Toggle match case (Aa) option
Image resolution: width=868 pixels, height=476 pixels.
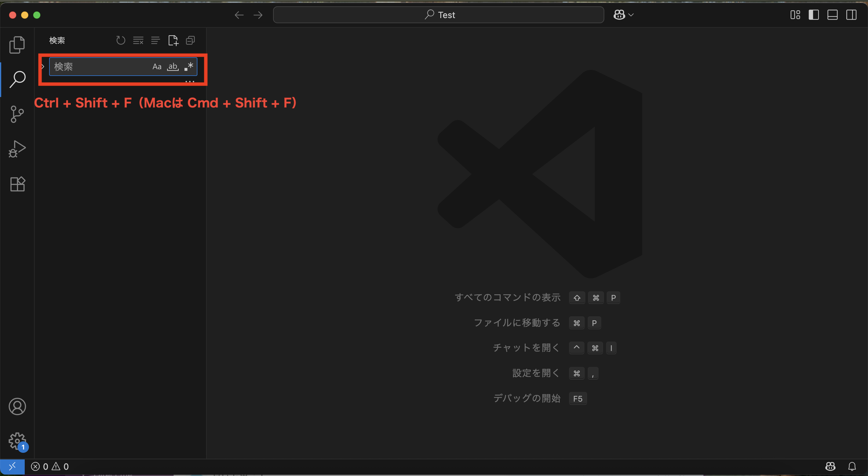point(157,67)
